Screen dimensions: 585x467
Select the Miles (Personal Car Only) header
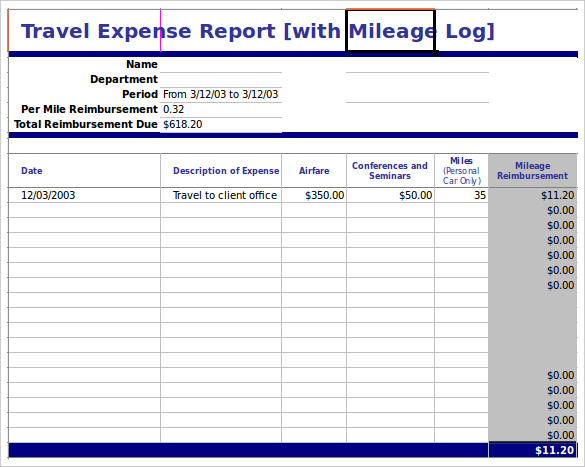[x=462, y=170]
